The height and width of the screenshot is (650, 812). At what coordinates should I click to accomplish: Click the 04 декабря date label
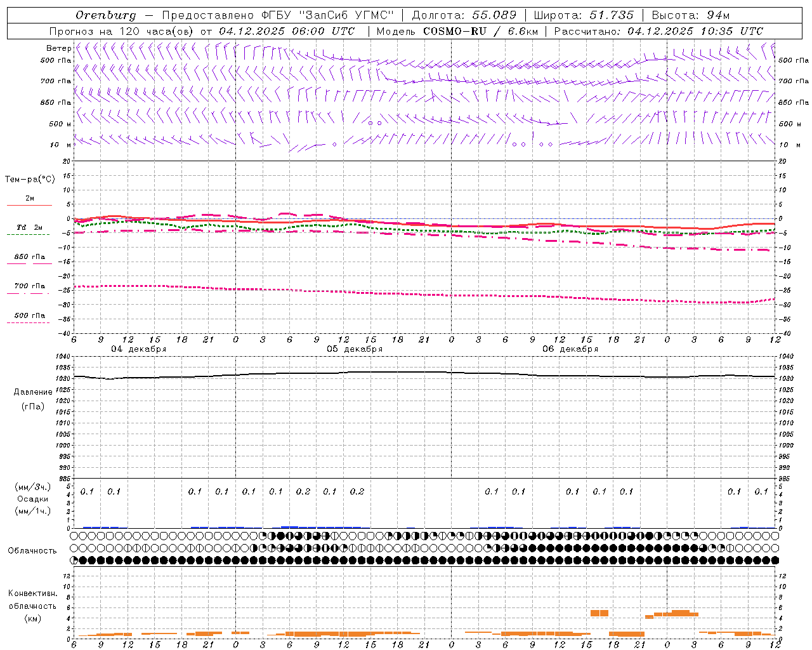139,349
